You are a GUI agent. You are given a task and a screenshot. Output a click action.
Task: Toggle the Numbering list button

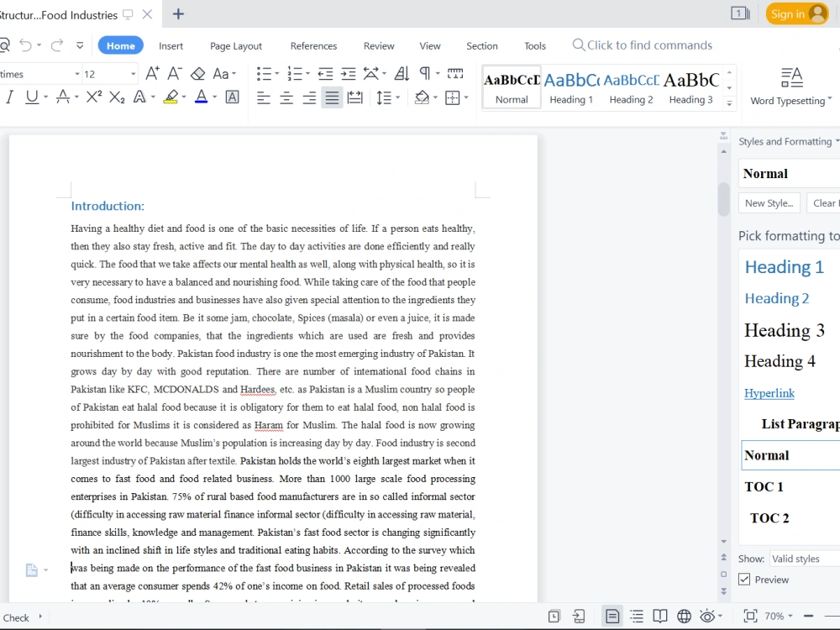click(295, 73)
